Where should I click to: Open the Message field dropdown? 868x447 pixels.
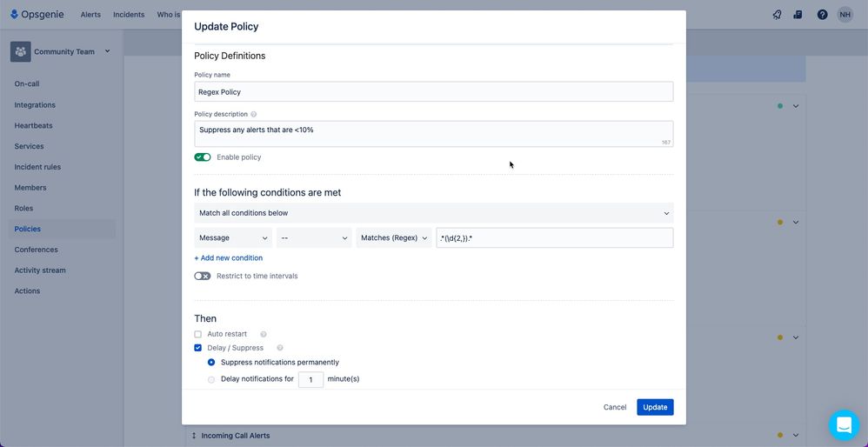tap(233, 238)
